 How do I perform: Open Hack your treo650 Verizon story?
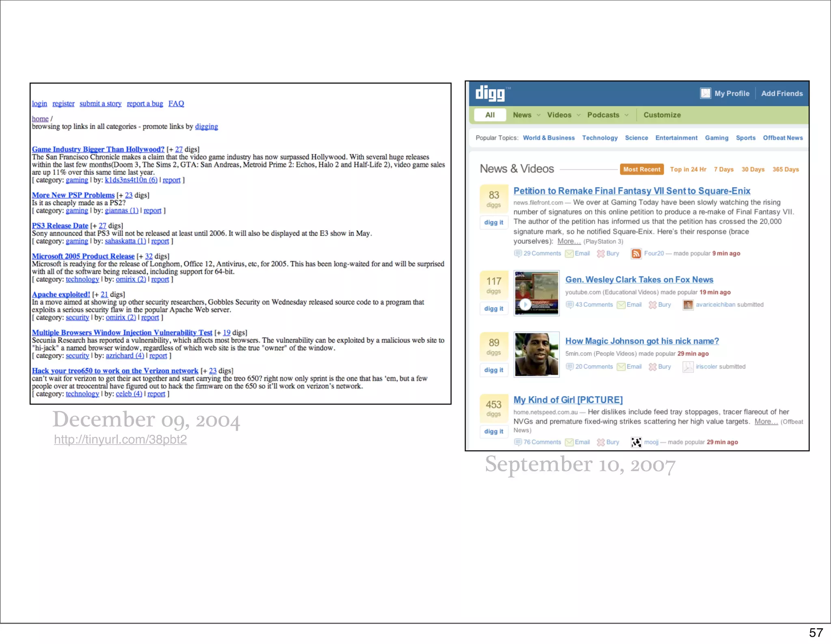coord(115,371)
